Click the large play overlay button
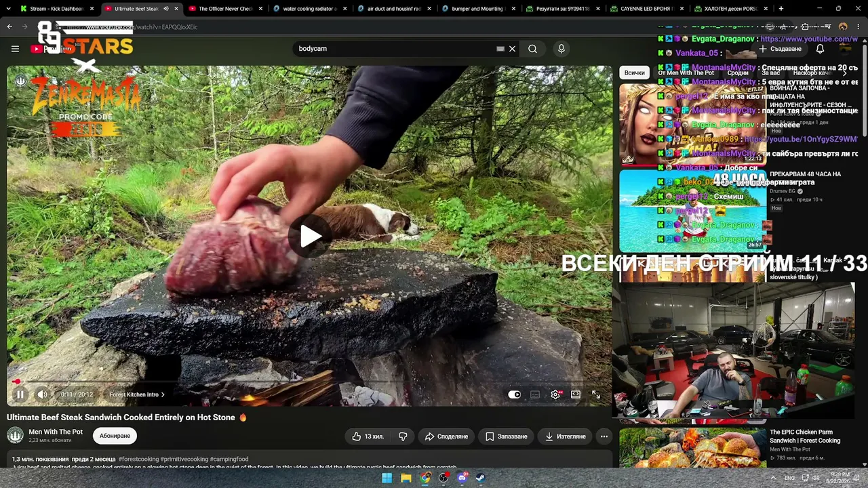 (311, 237)
